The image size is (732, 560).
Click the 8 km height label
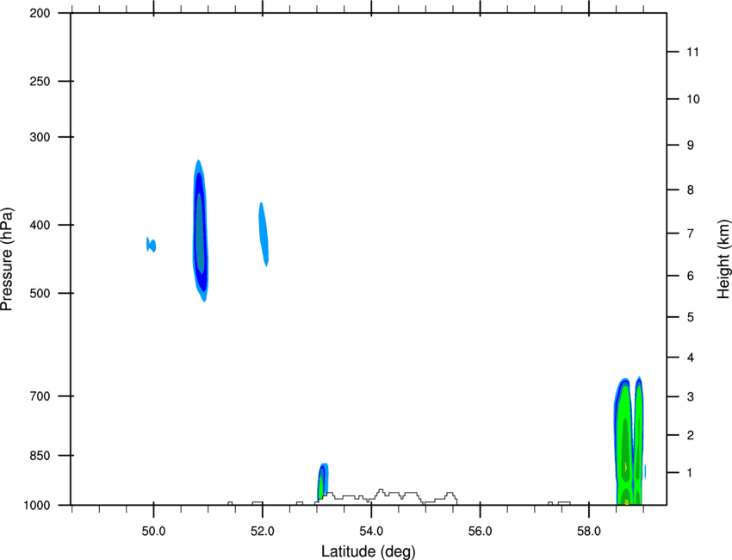[x=691, y=190]
